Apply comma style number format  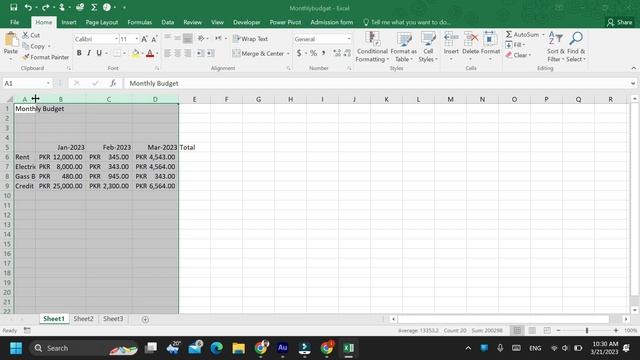pyautogui.click(x=323, y=53)
